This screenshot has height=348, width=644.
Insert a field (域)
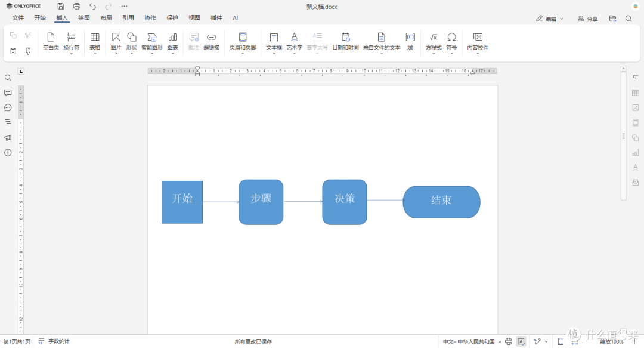pyautogui.click(x=410, y=42)
